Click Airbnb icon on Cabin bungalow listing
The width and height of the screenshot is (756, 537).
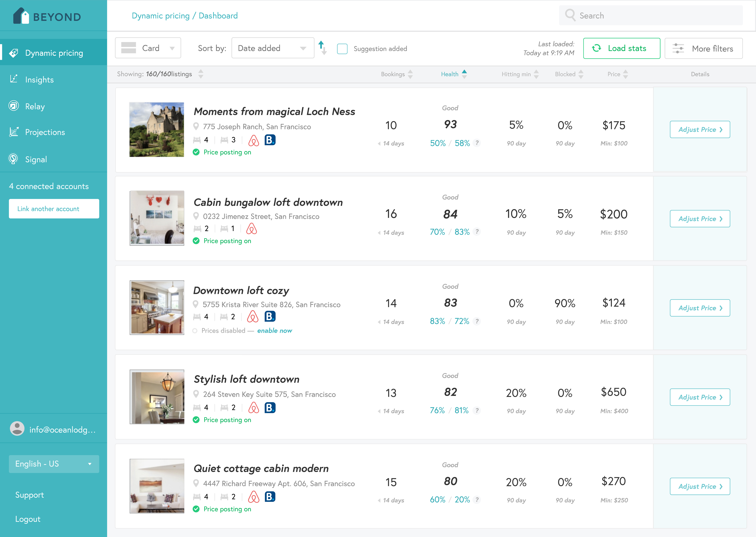(x=252, y=229)
